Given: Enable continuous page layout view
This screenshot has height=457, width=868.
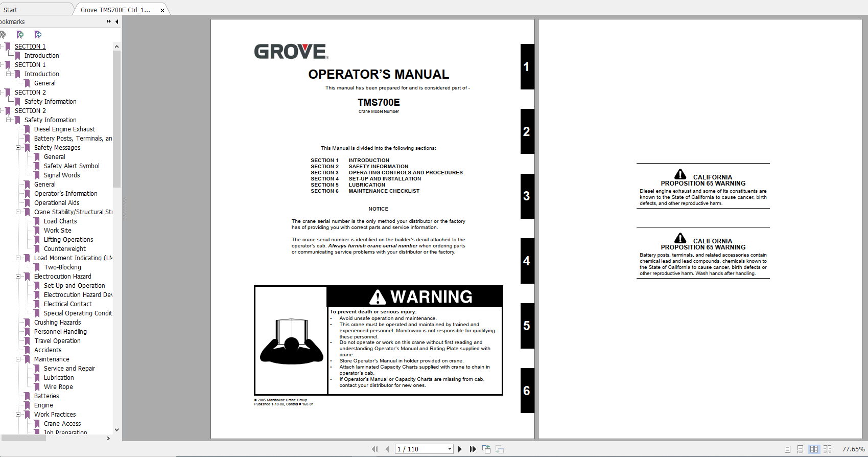Looking at the screenshot, I should point(801,449).
